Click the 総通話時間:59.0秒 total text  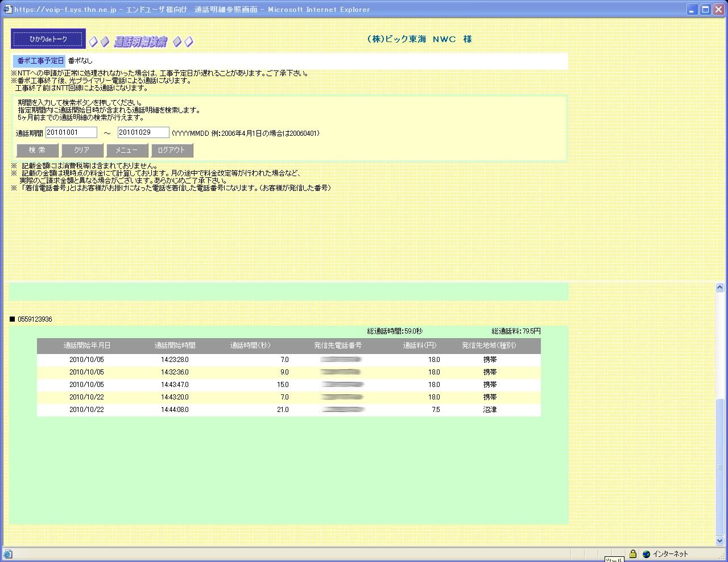coord(395,331)
